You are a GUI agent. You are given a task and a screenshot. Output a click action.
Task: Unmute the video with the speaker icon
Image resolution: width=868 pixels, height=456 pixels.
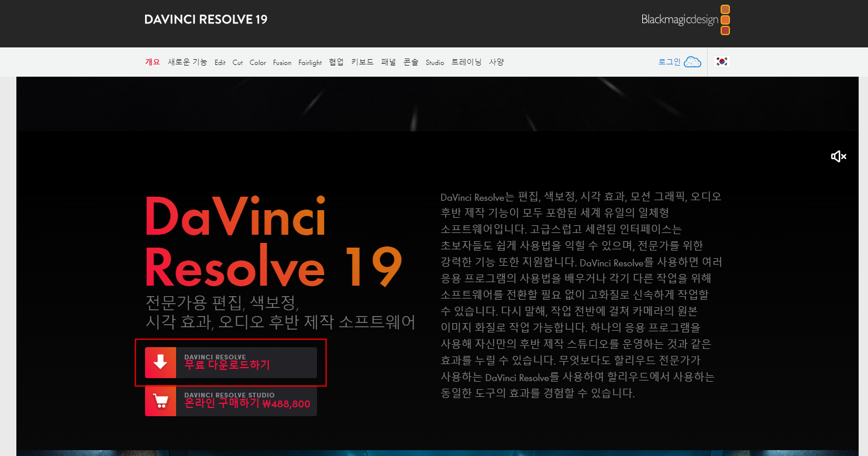click(x=839, y=156)
